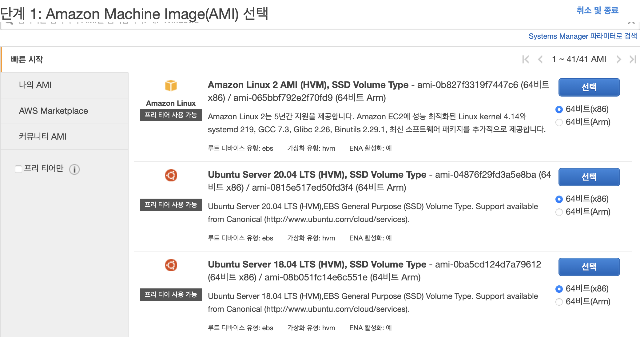Viewport: 644px width, 337px height.
Task: Choose 64비트(Arm) for Ubuntu Server 20.04
Action: point(559,212)
